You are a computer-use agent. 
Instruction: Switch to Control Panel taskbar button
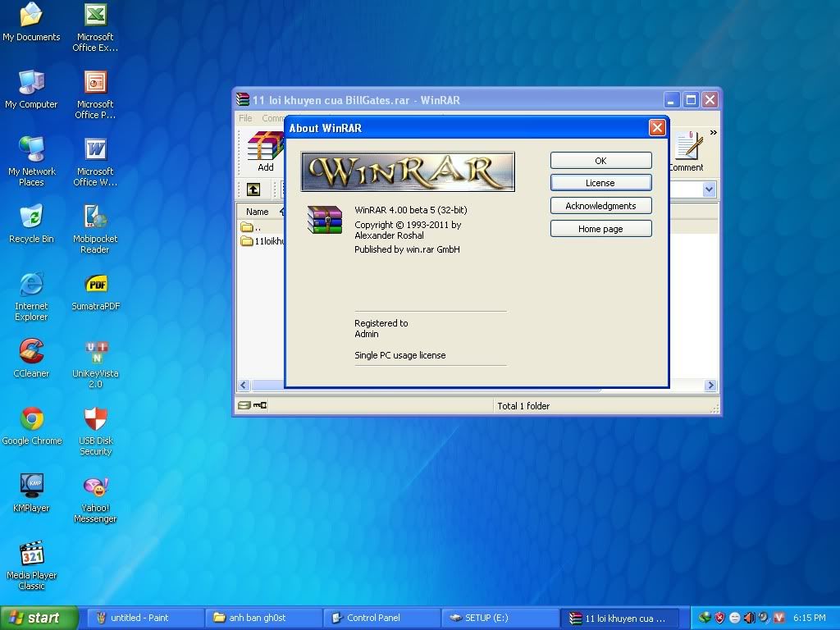(x=381, y=618)
